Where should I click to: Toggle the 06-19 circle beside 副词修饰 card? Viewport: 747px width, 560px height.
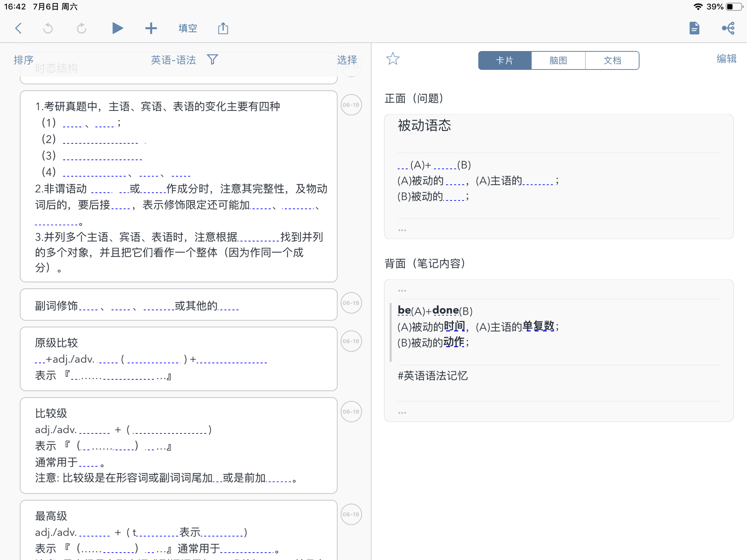[351, 303]
